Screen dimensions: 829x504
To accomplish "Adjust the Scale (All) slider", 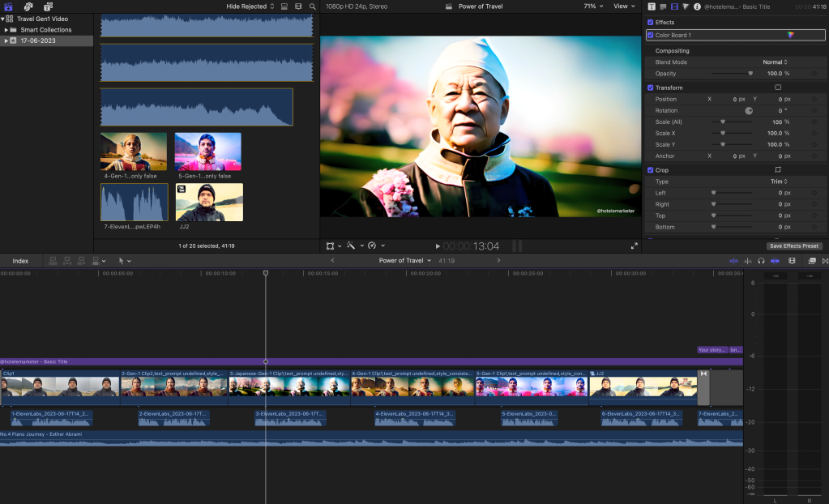I will (732, 122).
